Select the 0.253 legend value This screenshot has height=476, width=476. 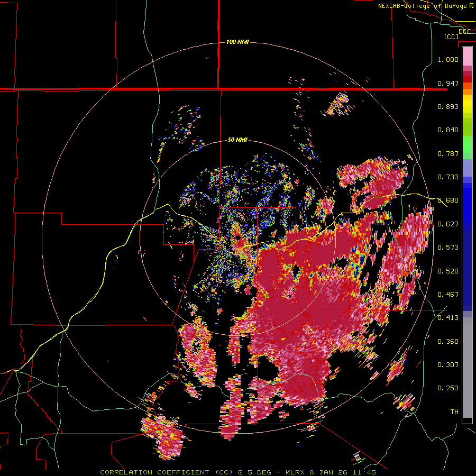click(448, 388)
